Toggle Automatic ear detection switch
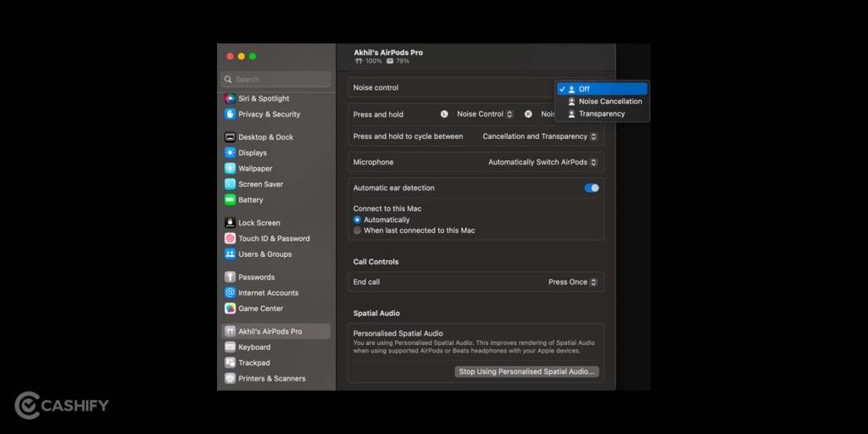Image resolution: width=868 pixels, height=434 pixels. click(591, 188)
